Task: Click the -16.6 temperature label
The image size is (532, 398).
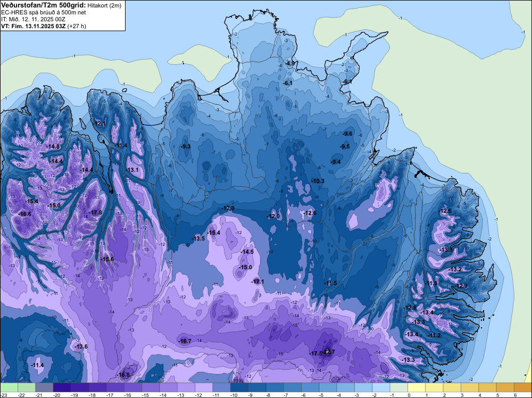Action: (25, 214)
